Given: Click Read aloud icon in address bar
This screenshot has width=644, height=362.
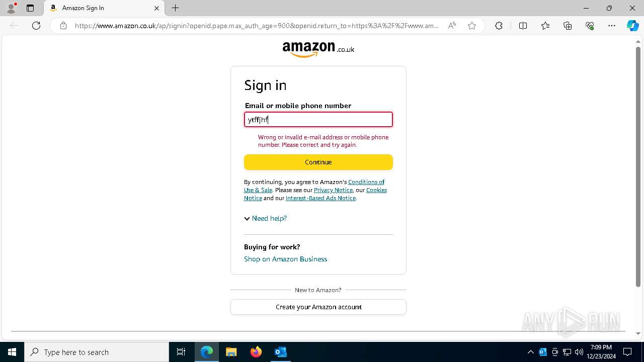Looking at the screenshot, I should click(x=452, y=26).
